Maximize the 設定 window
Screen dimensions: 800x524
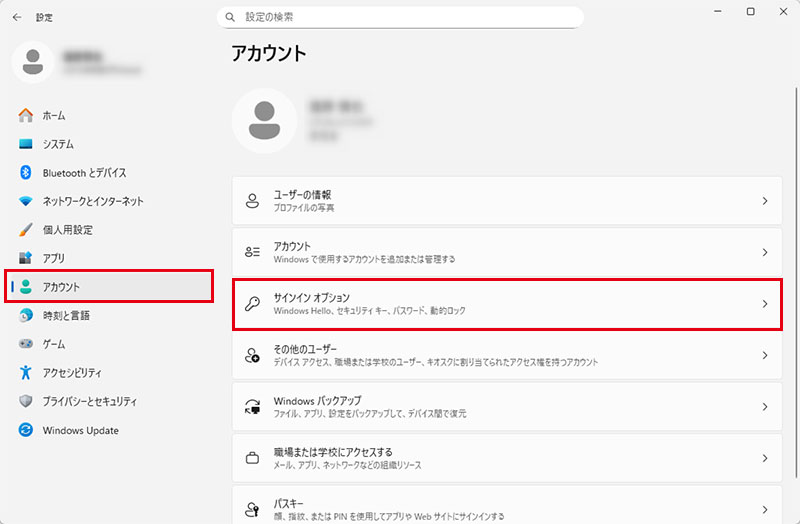point(751,11)
